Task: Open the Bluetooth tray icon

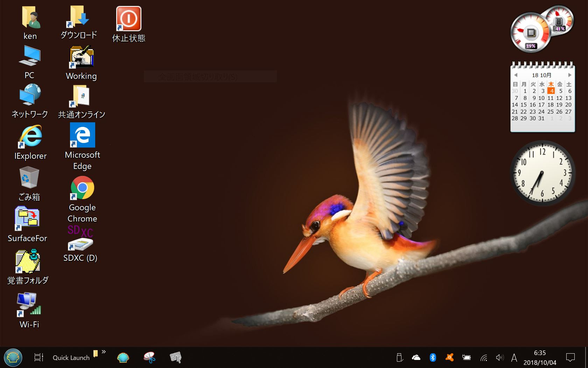Action: tap(433, 357)
